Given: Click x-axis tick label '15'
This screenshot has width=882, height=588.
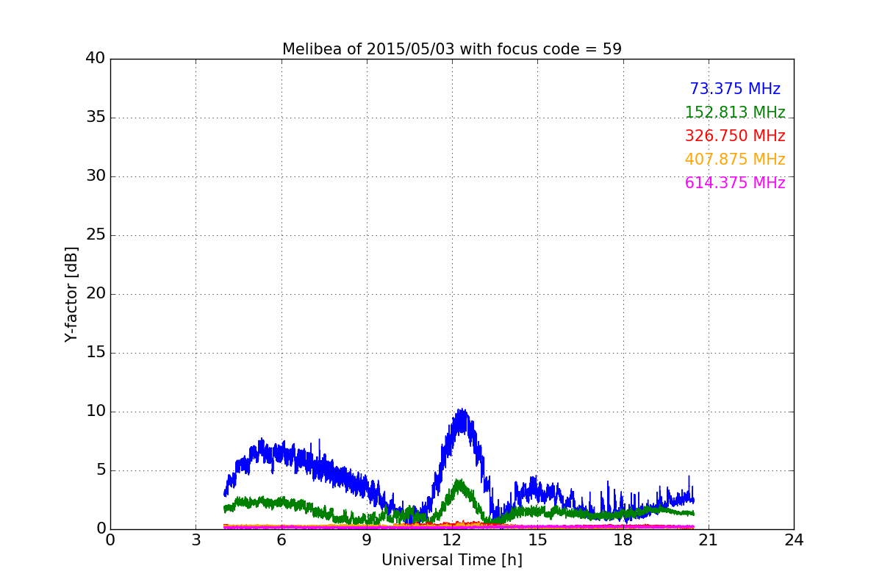Looking at the screenshot, I should [537, 540].
